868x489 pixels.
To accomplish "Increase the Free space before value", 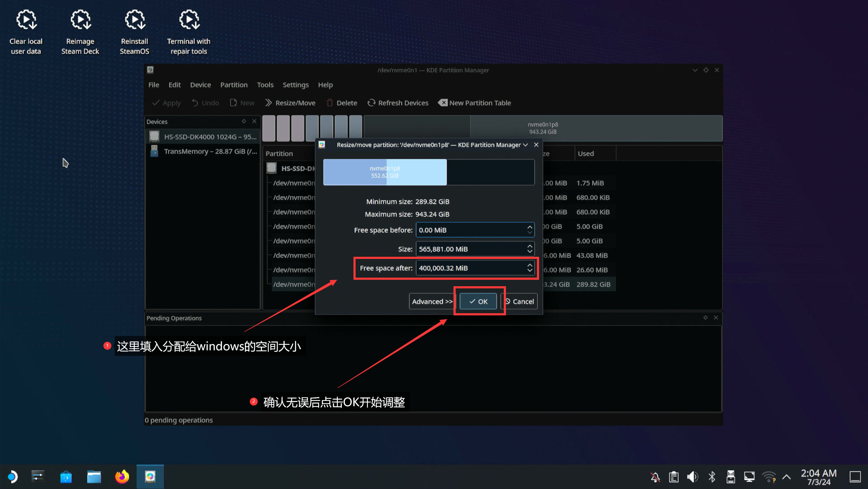I will 529,227.
